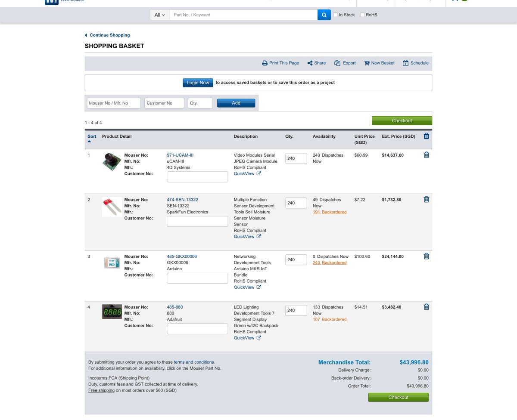Image resolution: width=517 pixels, height=420 pixels.
Task: Click the top green Checkout button
Action: point(402,121)
